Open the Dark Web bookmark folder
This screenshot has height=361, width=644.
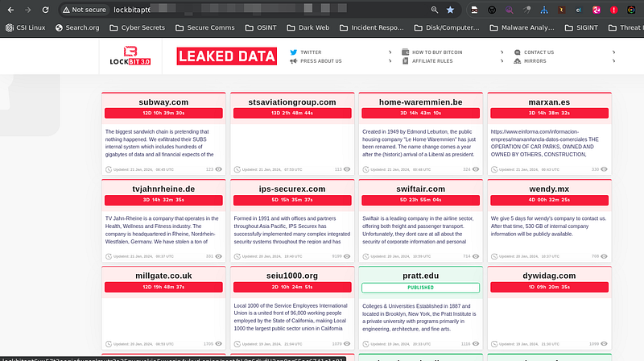click(x=308, y=27)
